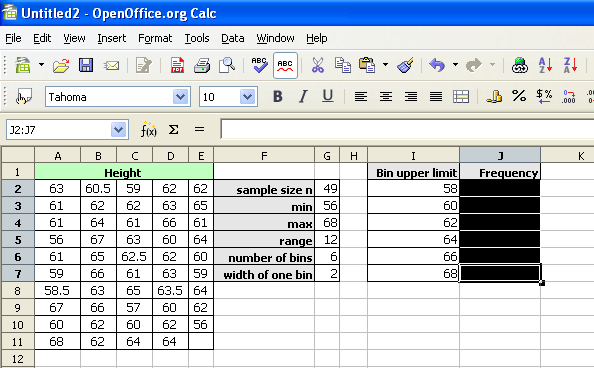Viewport: 594px width, 368px height.
Task: Justify the cell text
Action: pyautogui.click(x=436, y=97)
